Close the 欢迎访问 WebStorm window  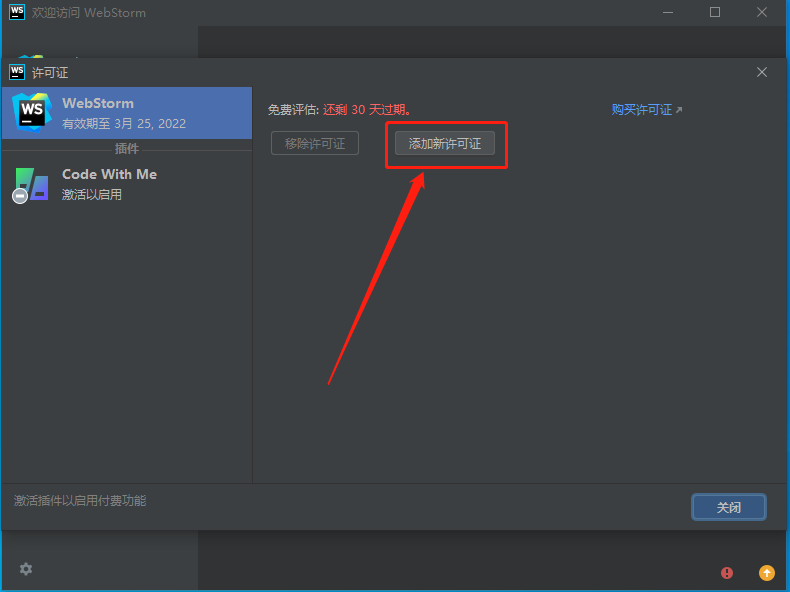click(762, 12)
